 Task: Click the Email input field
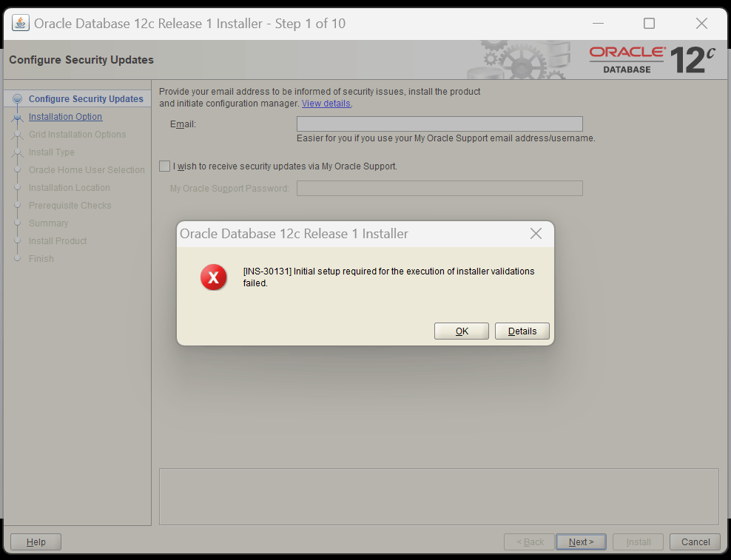point(439,124)
